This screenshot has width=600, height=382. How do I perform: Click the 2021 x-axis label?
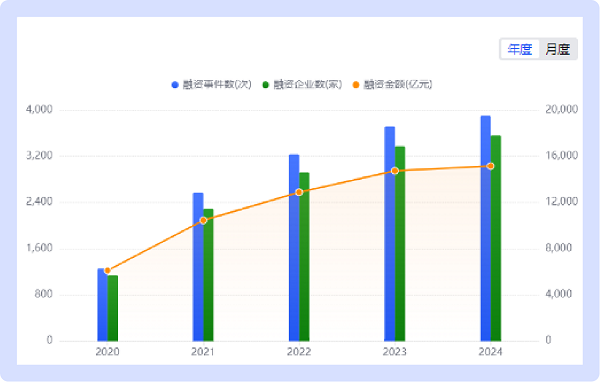pyautogui.click(x=203, y=352)
